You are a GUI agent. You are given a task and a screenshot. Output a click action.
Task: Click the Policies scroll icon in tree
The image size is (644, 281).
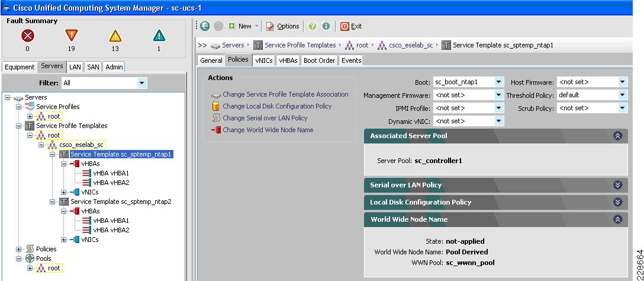coord(30,249)
